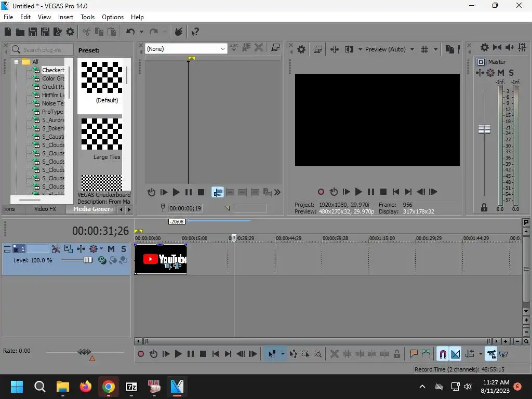Toggle Loop Playback in timeline transport
The image size is (532, 399).
tap(153, 354)
